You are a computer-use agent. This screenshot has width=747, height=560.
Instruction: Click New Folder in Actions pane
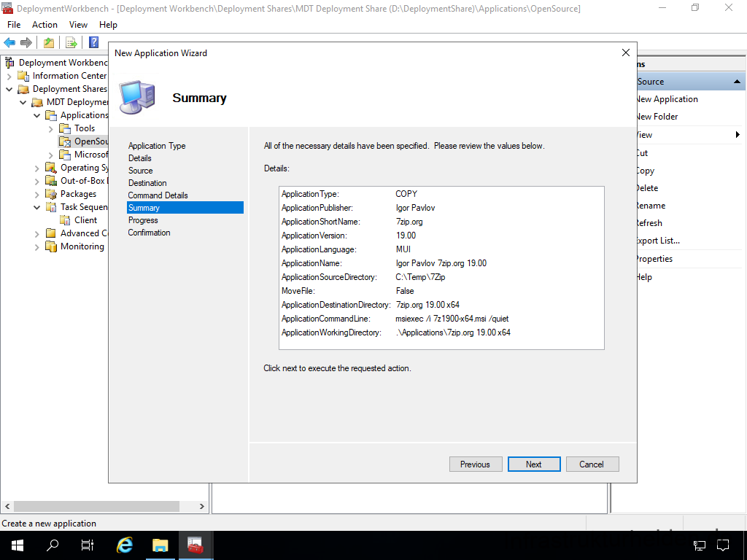[x=657, y=117]
